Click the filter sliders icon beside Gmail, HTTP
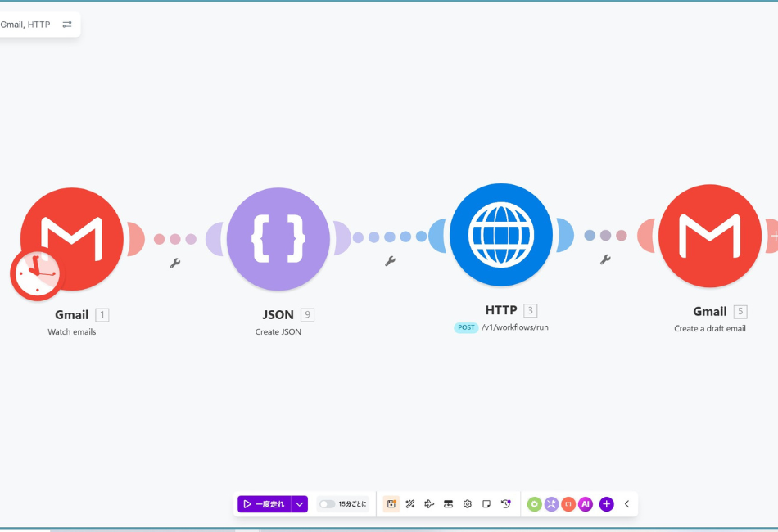The height and width of the screenshot is (532, 778). tap(67, 25)
